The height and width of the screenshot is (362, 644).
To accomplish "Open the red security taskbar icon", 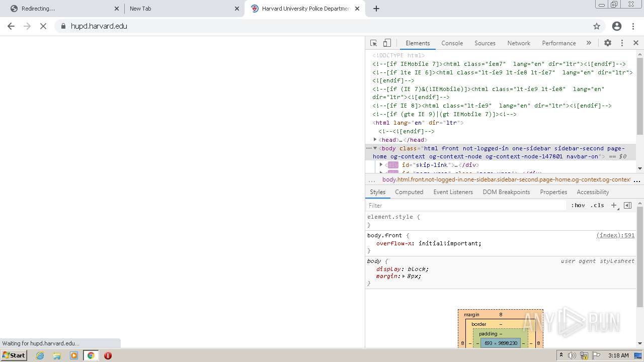I will pyautogui.click(x=108, y=355).
